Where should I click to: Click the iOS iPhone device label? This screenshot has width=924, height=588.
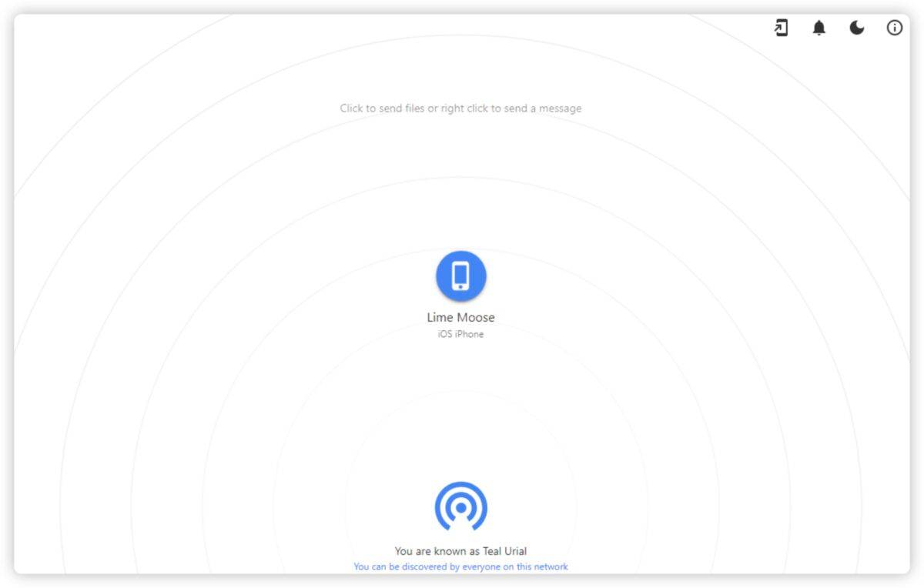tap(460, 334)
